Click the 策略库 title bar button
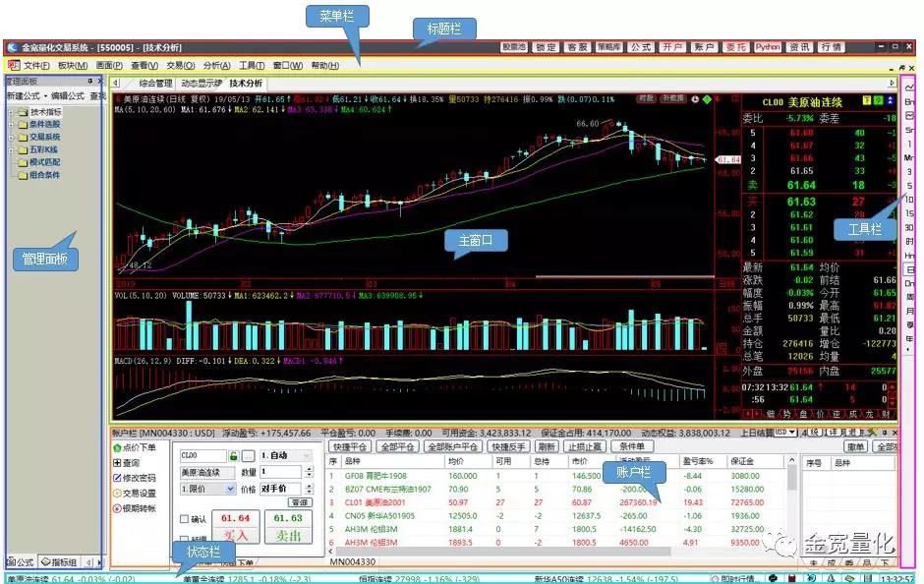924x584 pixels. point(608,47)
